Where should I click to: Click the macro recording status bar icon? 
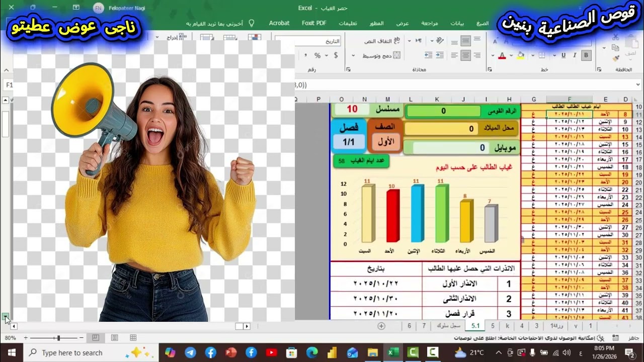[616, 338]
